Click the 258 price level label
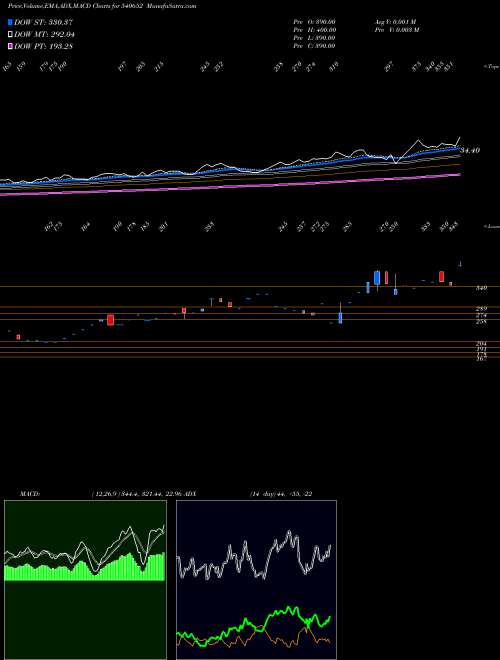Screen dimensions: 500x660 click(481, 322)
